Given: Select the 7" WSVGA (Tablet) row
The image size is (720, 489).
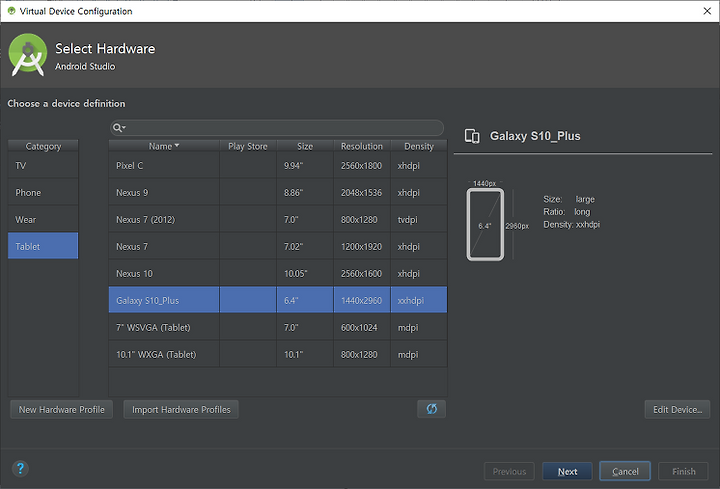Looking at the screenshot, I should (x=278, y=327).
